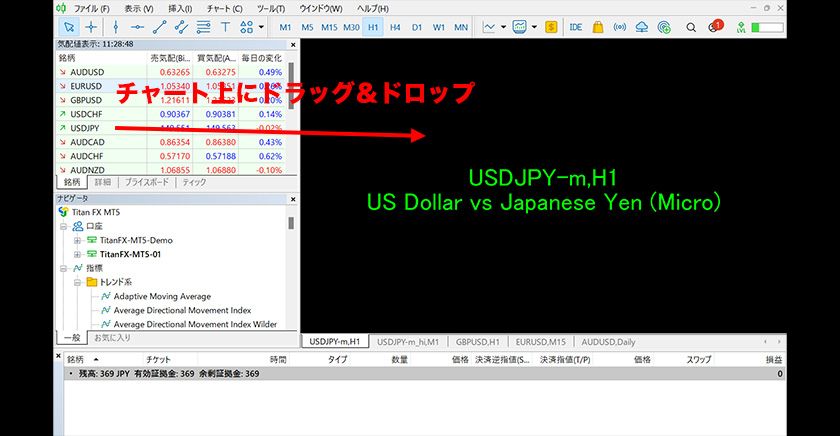Screen dimensions: 840x436
Task: Open the ウインドウ(W) menu
Action: click(x=321, y=9)
